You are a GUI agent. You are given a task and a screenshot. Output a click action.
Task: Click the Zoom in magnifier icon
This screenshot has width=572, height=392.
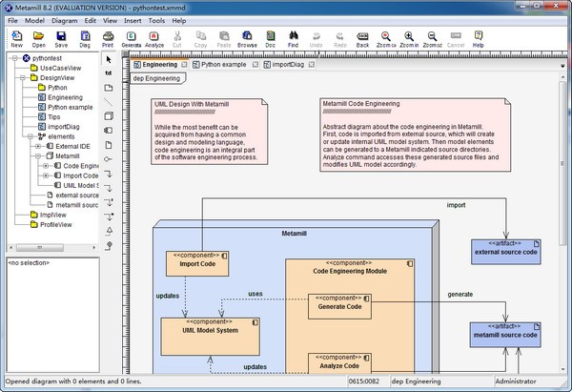coord(409,39)
